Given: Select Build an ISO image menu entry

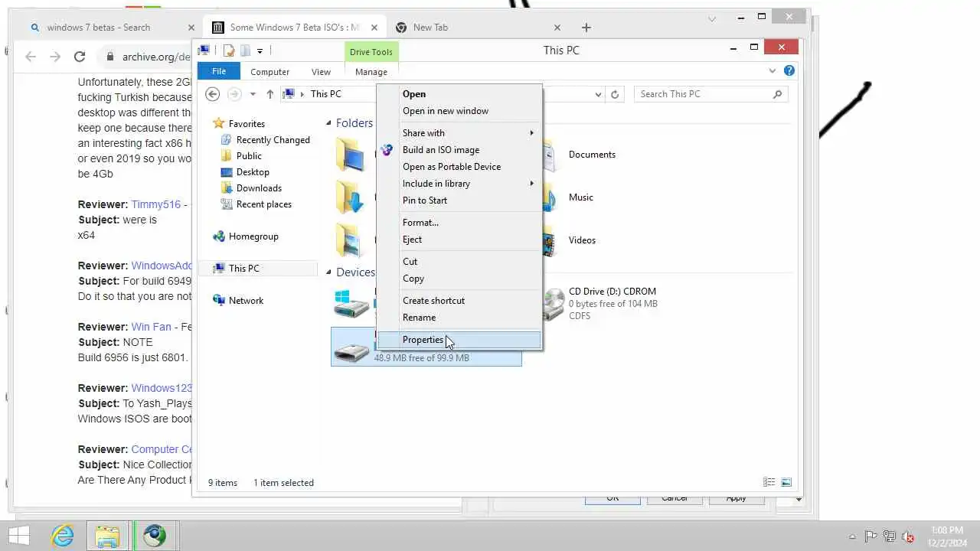Looking at the screenshot, I should [x=460, y=150].
